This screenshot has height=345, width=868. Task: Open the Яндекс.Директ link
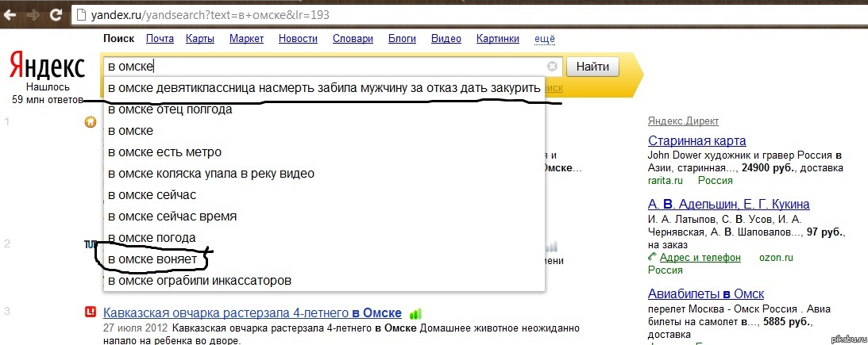pos(683,121)
